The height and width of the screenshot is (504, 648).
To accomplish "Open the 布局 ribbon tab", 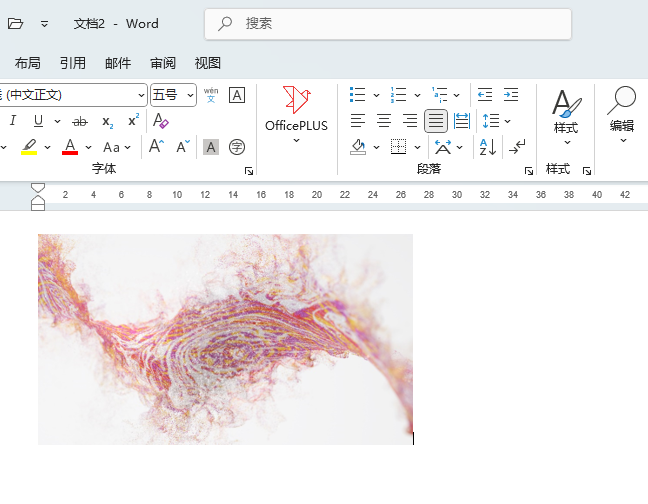I will point(28,63).
